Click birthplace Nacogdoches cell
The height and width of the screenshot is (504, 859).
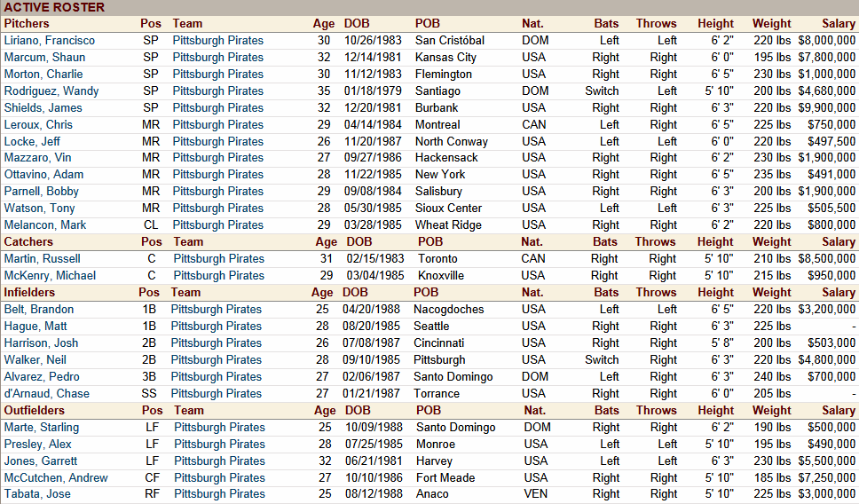point(449,310)
